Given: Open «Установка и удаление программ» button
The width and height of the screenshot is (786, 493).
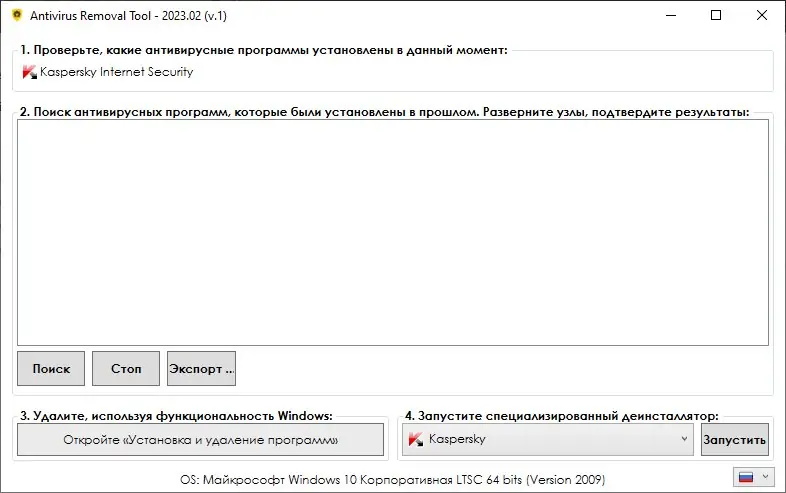Looking at the screenshot, I should coord(201,440).
